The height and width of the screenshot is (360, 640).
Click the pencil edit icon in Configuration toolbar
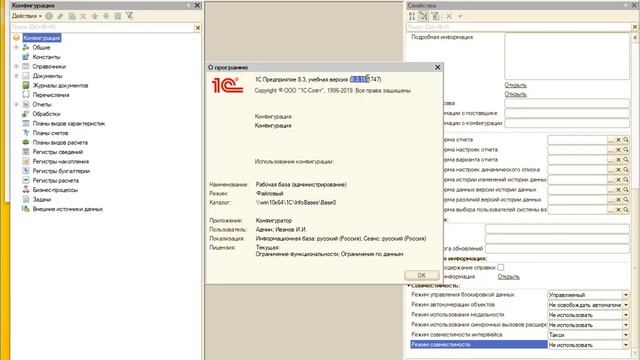click(60, 16)
